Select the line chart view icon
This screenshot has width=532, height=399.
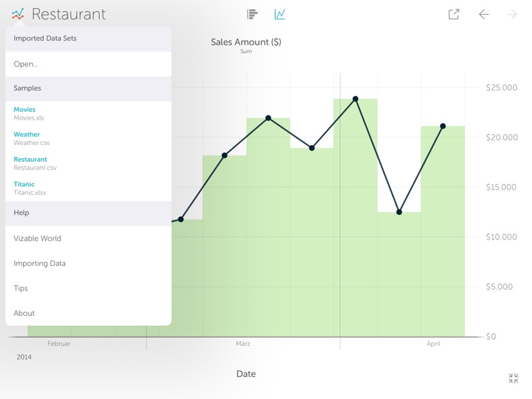pyautogui.click(x=279, y=14)
